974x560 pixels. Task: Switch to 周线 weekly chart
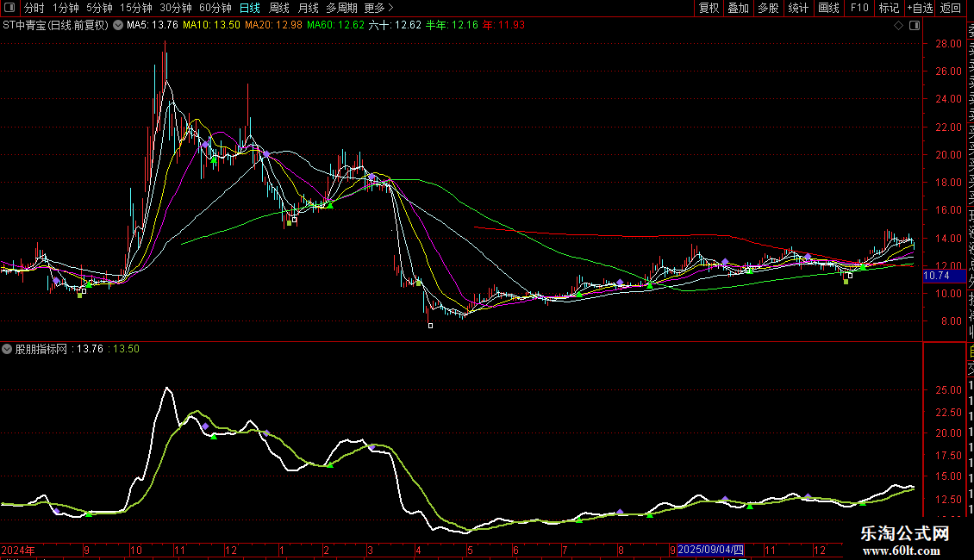(x=279, y=8)
